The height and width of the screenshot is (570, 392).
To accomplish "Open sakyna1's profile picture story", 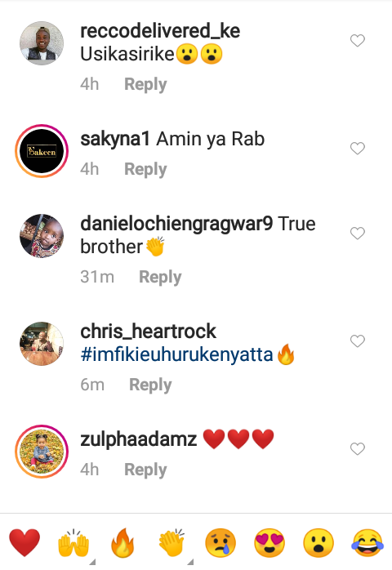I will pyautogui.click(x=42, y=151).
